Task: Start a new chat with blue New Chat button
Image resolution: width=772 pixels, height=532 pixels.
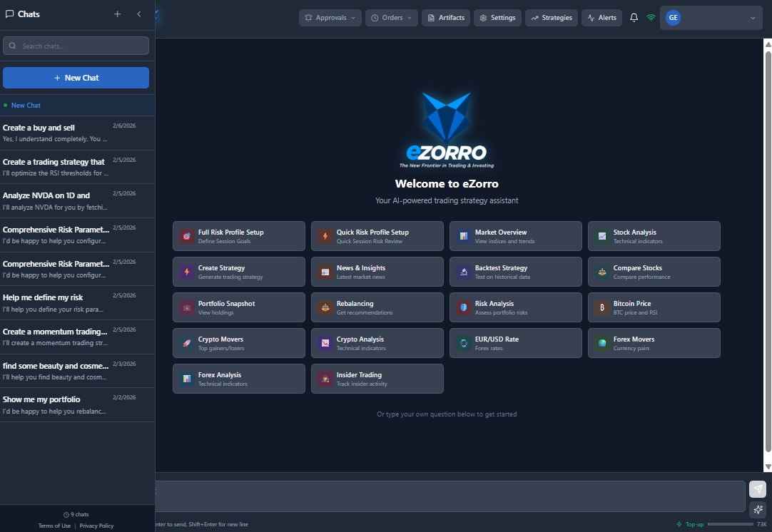Action: click(76, 78)
